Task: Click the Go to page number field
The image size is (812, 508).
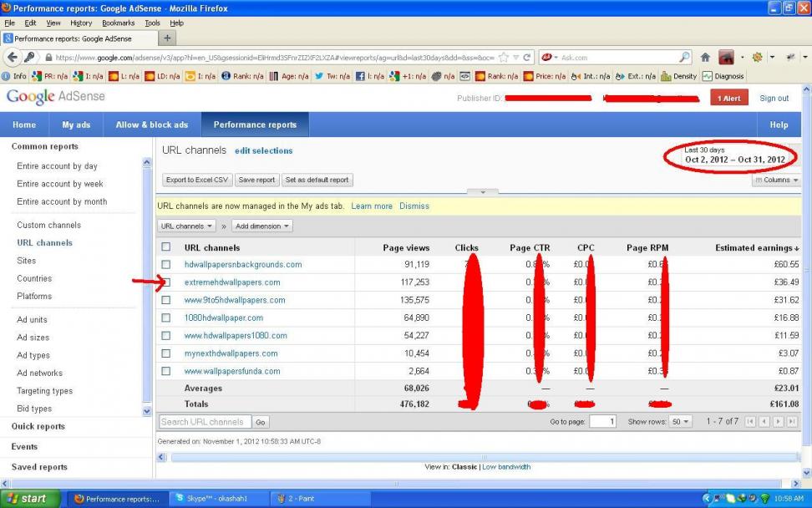Action: tap(603, 421)
